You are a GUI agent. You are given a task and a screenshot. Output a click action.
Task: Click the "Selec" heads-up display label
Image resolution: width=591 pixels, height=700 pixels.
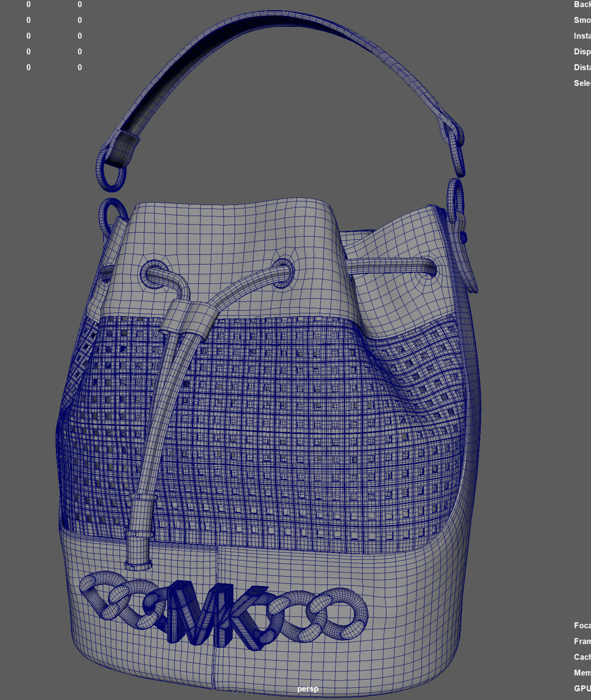coord(582,83)
